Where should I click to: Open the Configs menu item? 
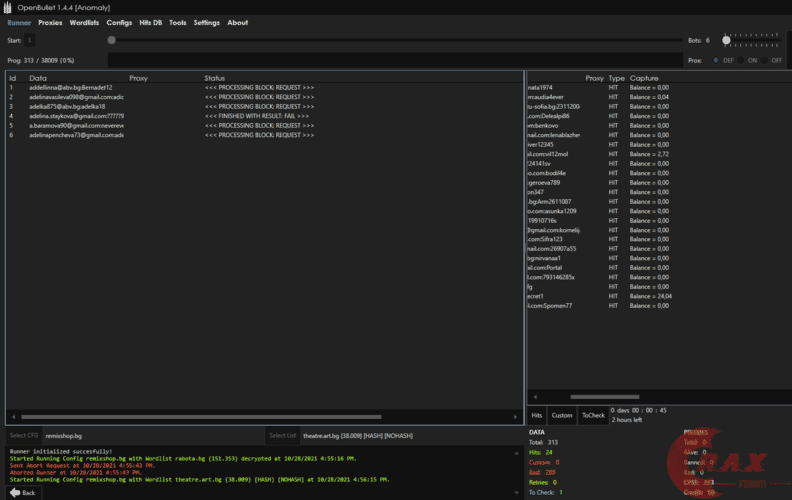(119, 22)
